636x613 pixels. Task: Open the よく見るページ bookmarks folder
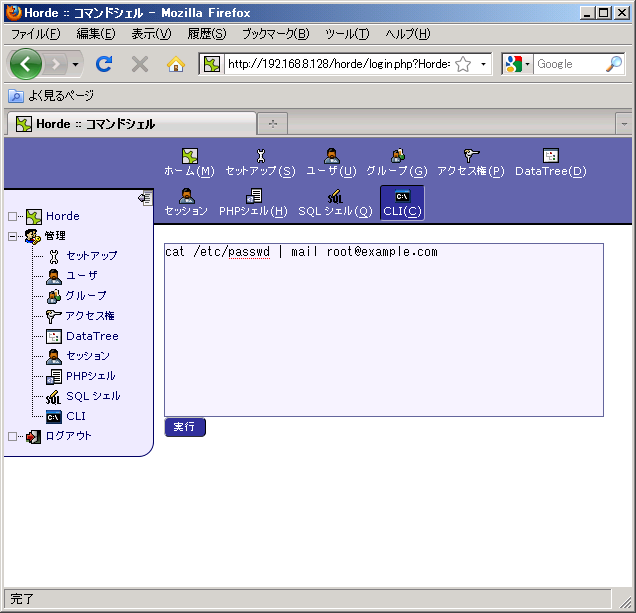coord(51,96)
